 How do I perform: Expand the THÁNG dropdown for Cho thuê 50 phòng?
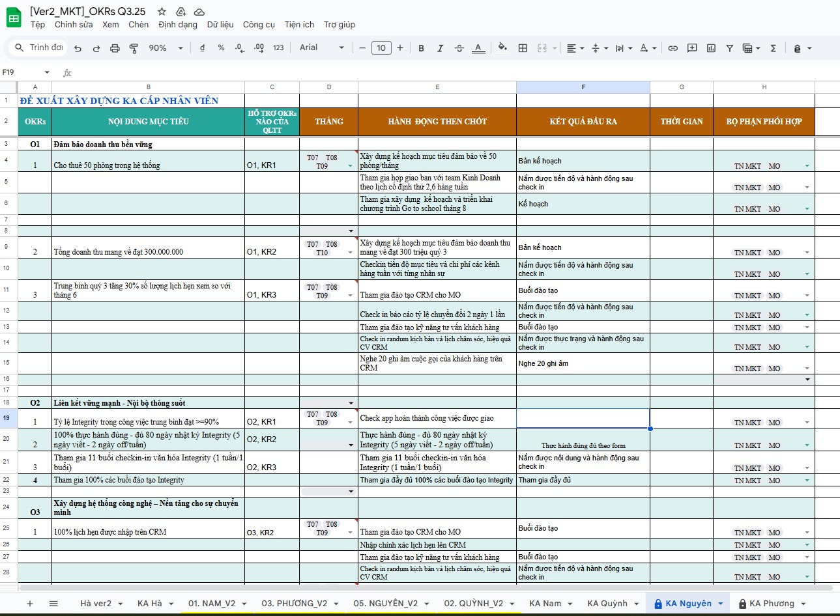pos(350,166)
